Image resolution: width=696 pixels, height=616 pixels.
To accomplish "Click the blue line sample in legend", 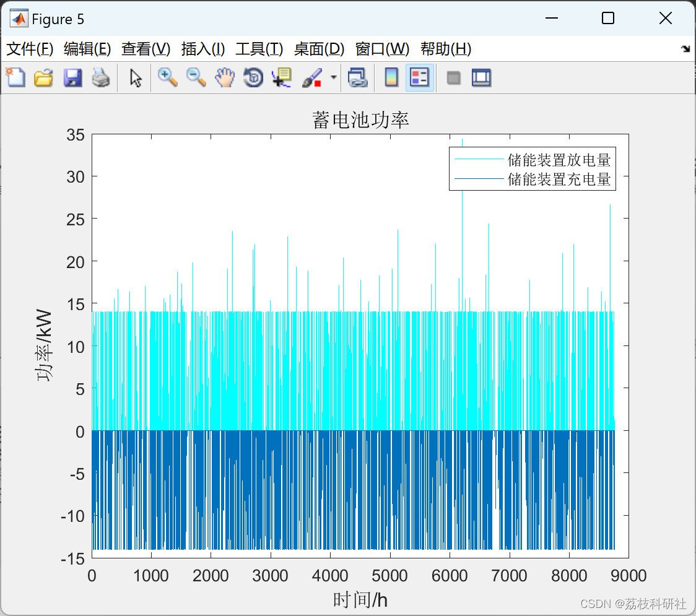I will (x=479, y=179).
